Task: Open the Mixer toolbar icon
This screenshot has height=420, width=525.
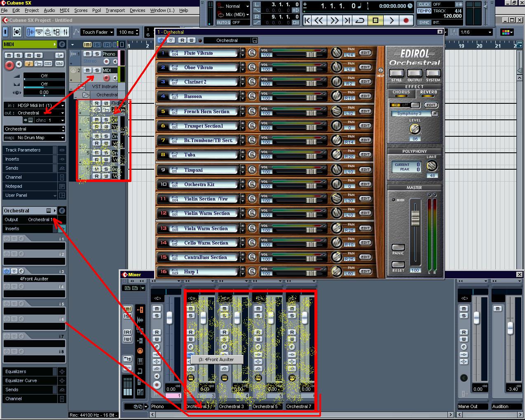Action: 66,32
